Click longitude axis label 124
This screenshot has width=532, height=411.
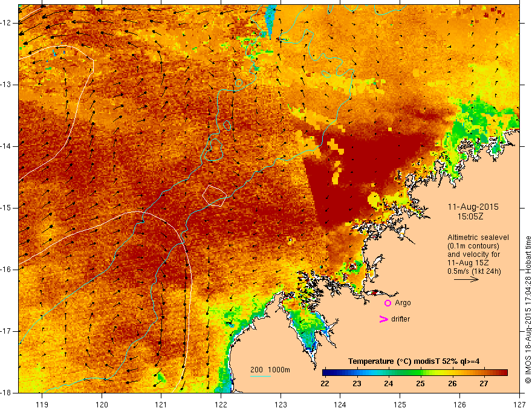340,404
